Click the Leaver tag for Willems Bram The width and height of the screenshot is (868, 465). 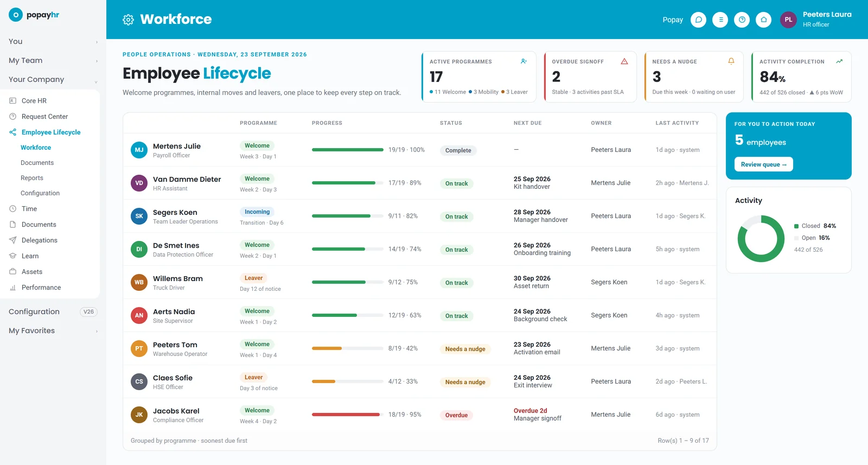tap(253, 278)
